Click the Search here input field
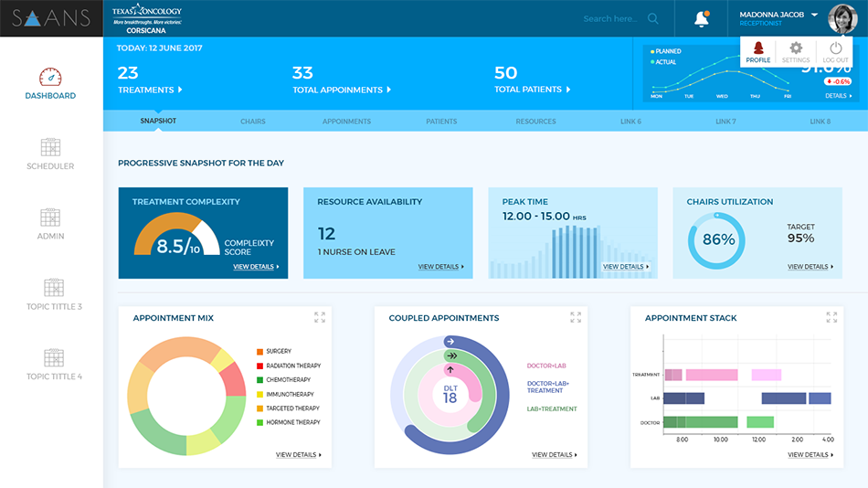 [x=610, y=18]
